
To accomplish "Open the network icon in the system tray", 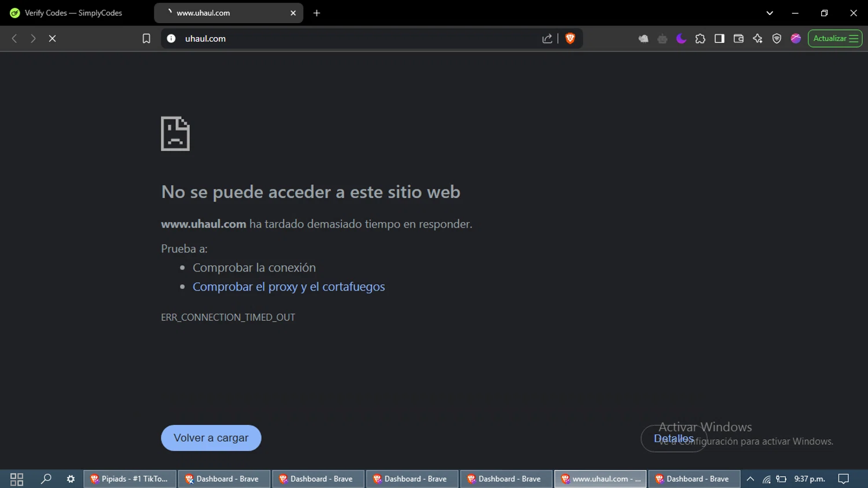I will [x=766, y=479].
